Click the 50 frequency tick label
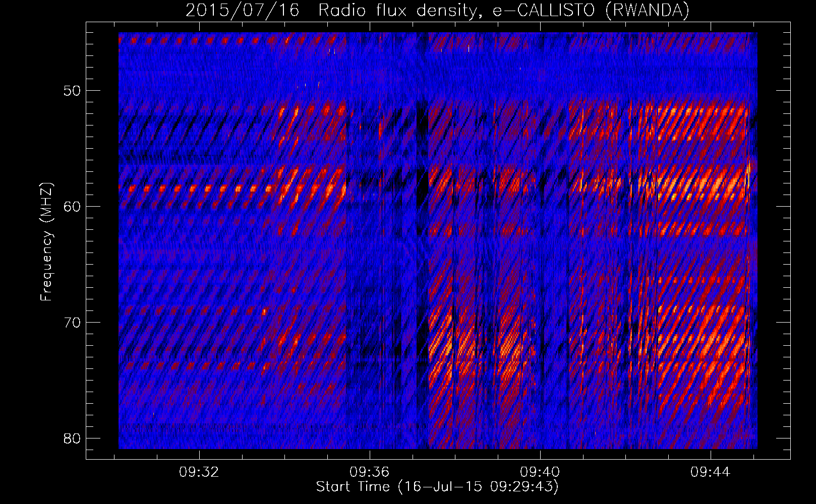The height and width of the screenshot is (504, 816). [73, 91]
